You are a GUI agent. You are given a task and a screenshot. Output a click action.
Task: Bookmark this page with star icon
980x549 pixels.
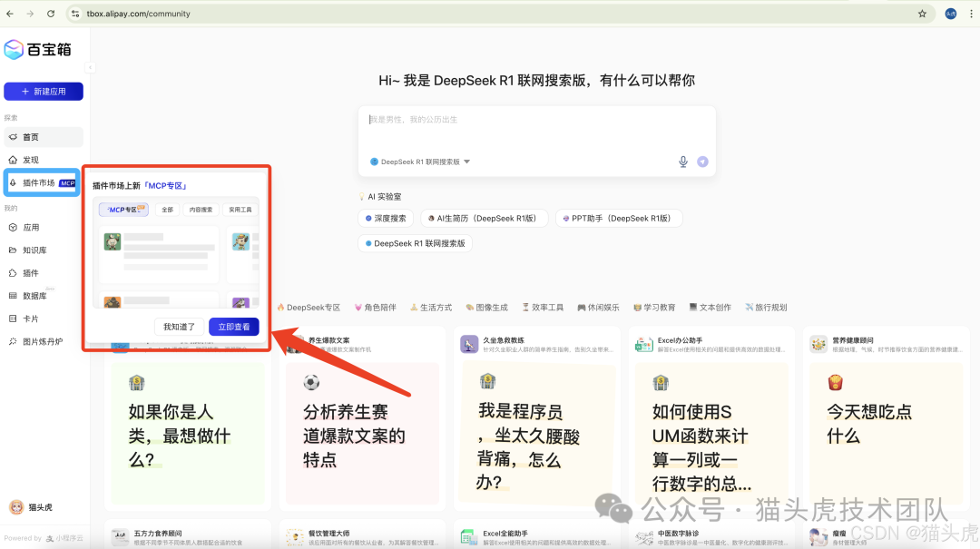pyautogui.click(x=922, y=14)
